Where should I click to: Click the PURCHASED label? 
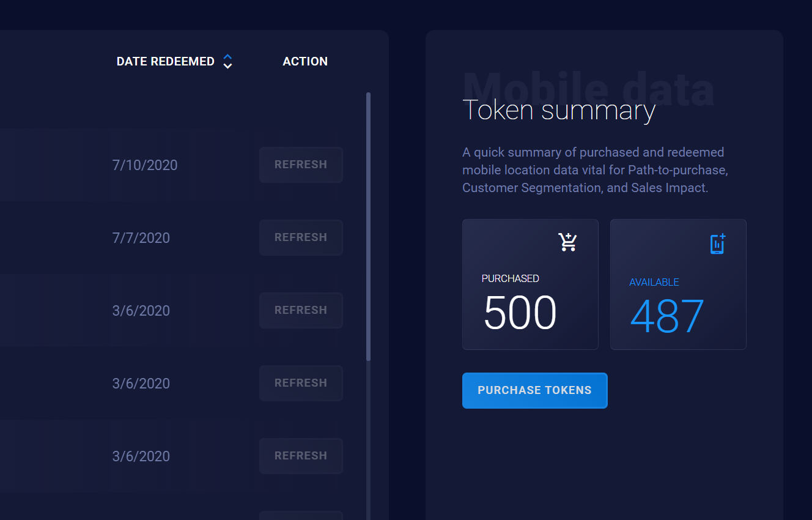(x=511, y=278)
